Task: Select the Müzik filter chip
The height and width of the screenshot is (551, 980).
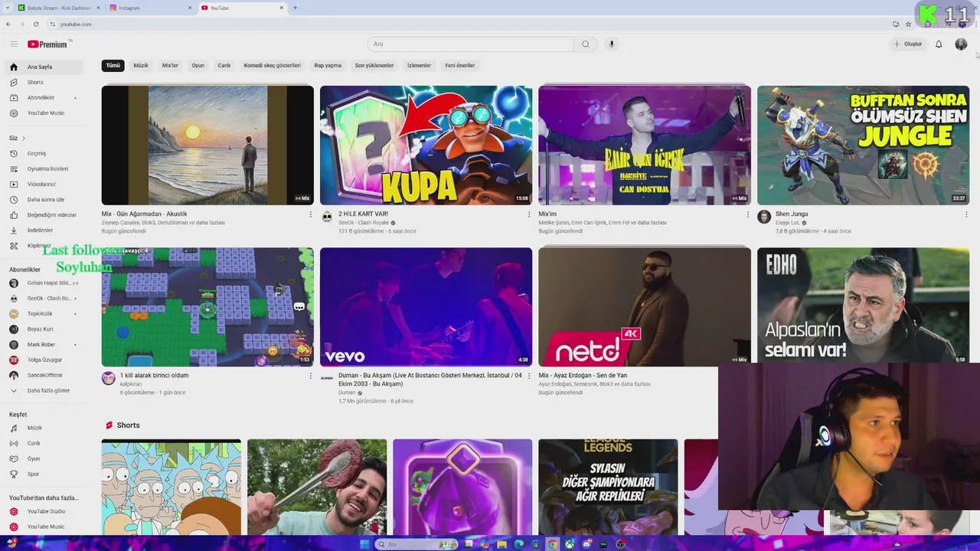Action: pos(141,66)
